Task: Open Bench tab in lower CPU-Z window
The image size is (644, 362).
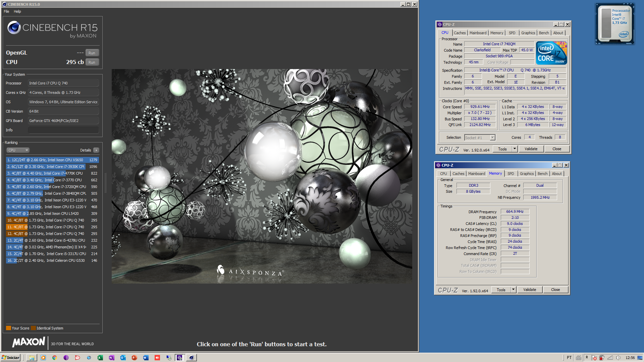Action: (542, 174)
